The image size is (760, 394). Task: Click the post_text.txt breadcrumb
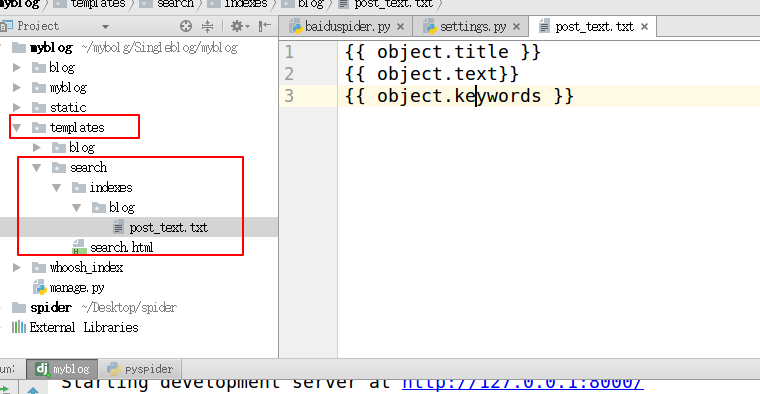pyautogui.click(x=394, y=4)
